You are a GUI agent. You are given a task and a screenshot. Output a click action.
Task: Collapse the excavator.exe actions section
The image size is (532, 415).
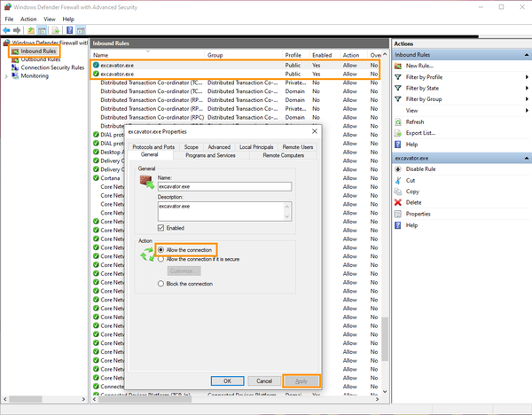point(524,157)
